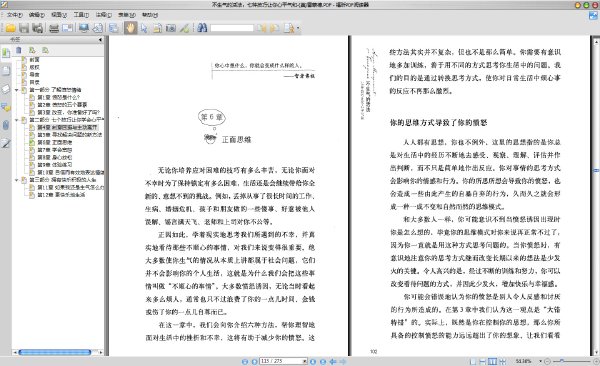Open the Pages thumbnail panel icon
600x366 pixels.
click(x=6, y=70)
